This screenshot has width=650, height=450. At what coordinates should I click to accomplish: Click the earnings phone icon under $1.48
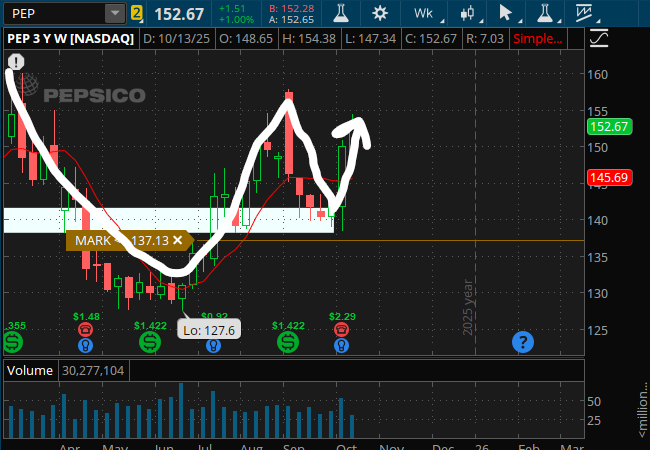click(x=86, y=330)
